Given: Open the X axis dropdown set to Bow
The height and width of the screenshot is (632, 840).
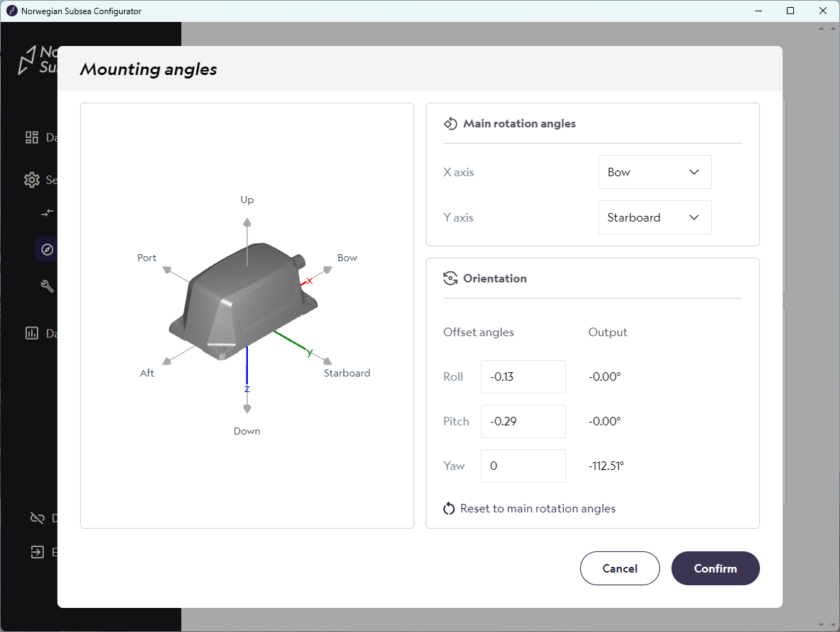Looking at the screenshot, I should 654,172.
